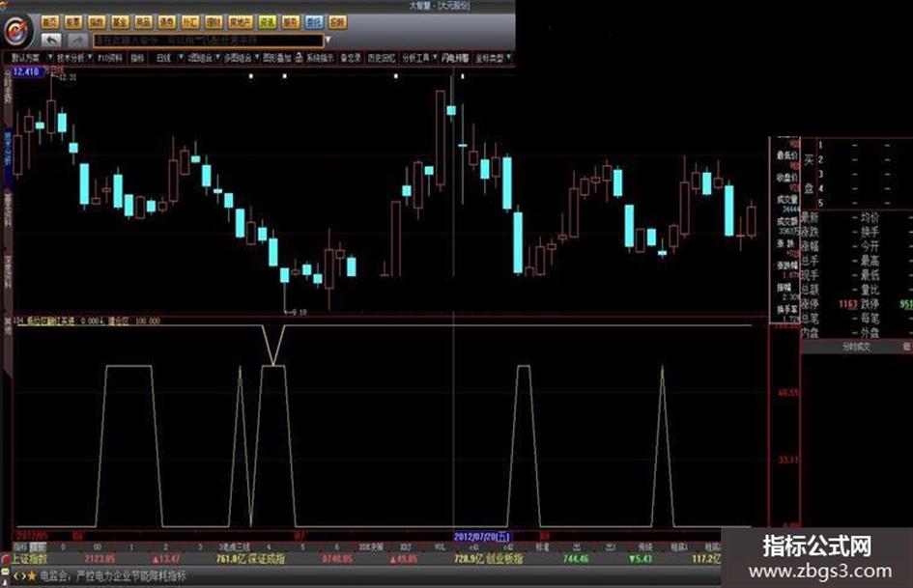Open the green 资讯 toolbar button
This screenshot has width=913, height=588.
[x=268, y=22]
